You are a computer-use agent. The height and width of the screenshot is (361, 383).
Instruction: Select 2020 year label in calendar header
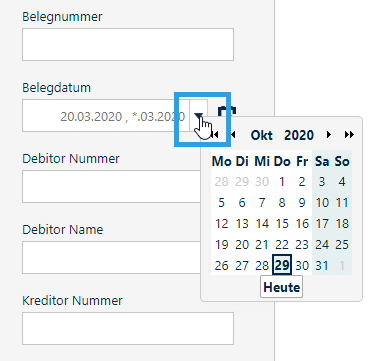coord(299,135)
